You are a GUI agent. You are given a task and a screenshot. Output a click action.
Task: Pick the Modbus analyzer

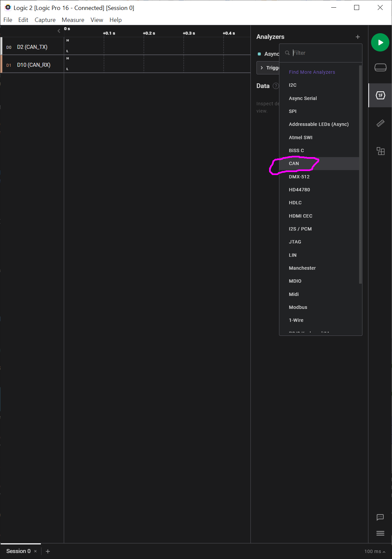click(x=319, y=307)
